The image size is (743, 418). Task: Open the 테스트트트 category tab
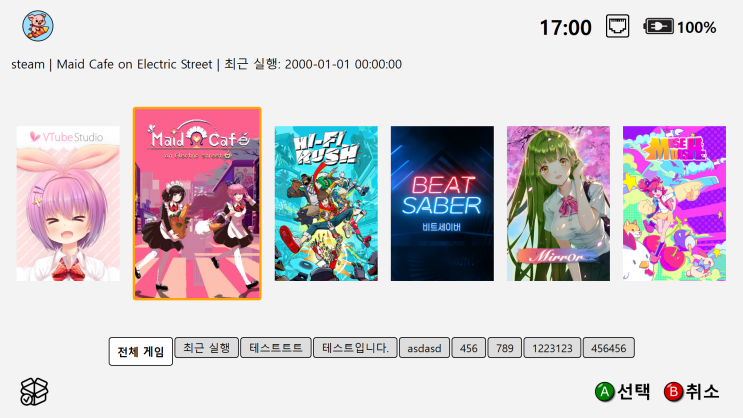coord(276,348)
